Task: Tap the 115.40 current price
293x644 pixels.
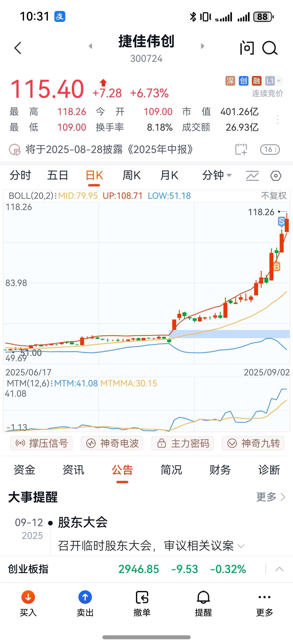Action: [x=47, y=89]
